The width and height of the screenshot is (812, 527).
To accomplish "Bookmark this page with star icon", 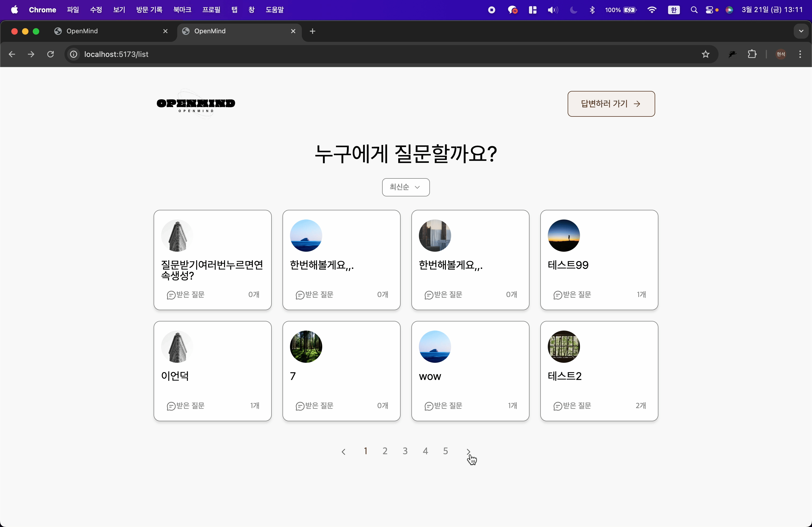I will [706, 54].
